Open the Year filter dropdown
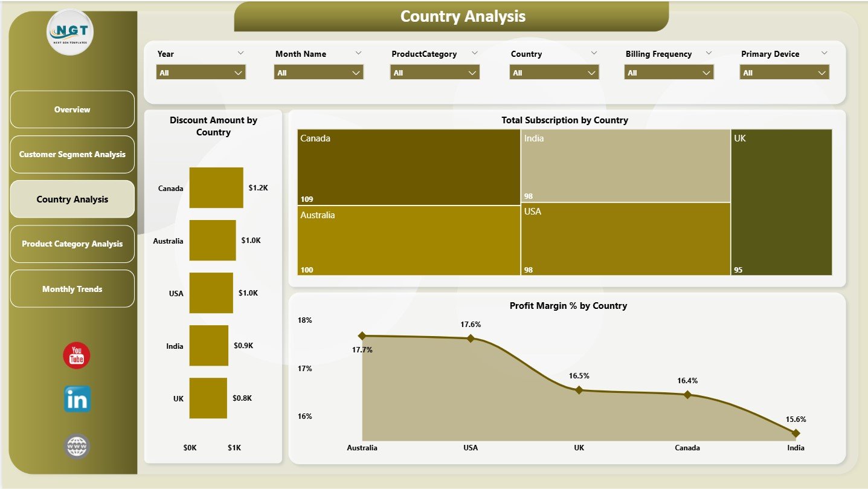Viewport: 868px width, 489px height. (201, 72)
